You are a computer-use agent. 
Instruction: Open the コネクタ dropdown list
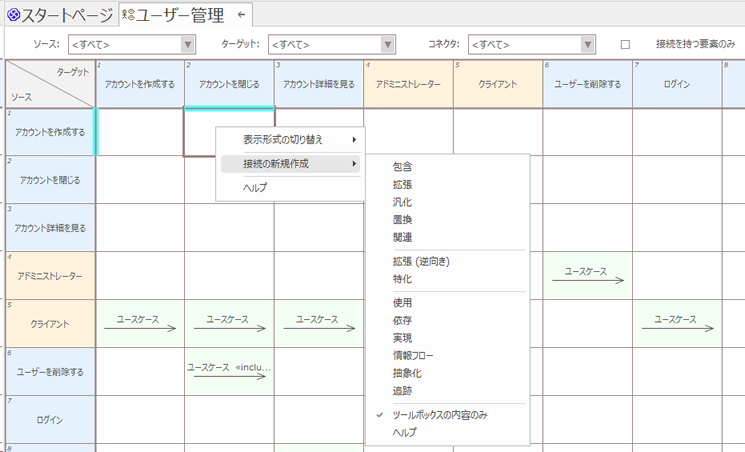(588, 45)
